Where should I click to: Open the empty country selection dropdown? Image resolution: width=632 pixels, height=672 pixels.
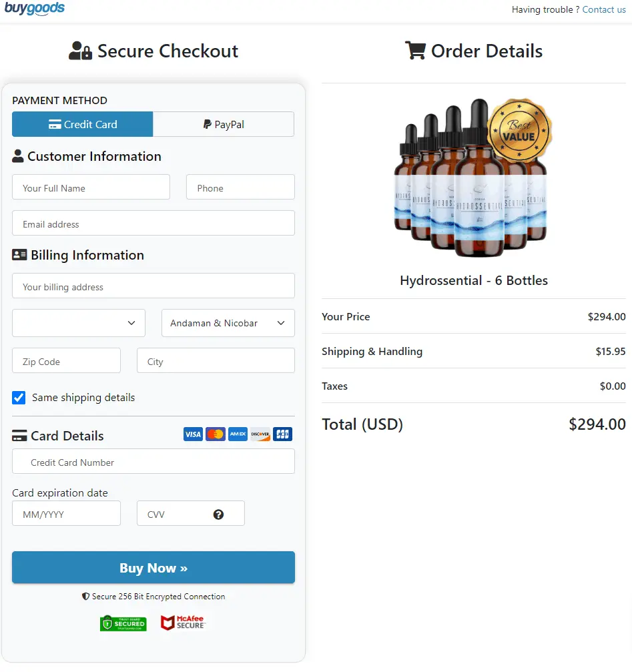tap(78, 323)
